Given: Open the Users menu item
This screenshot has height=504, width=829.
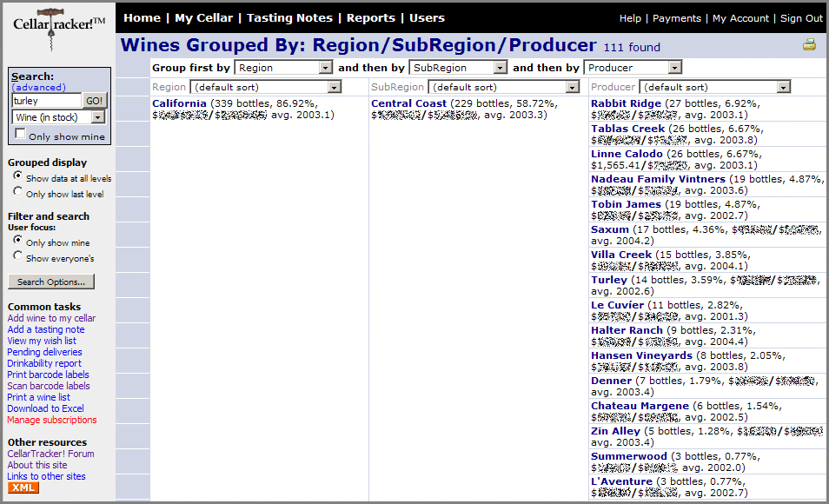Looking at the screenshot, I should point(427,18).
